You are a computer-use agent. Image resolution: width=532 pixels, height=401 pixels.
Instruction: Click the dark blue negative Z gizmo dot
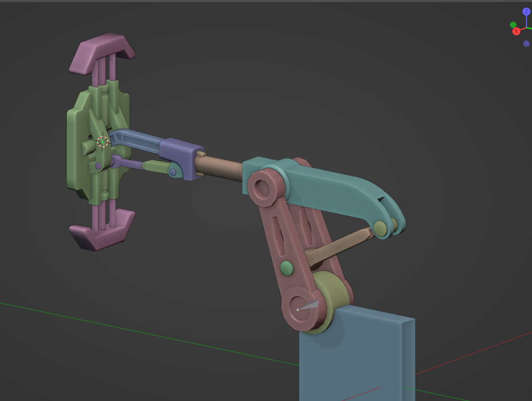point(526,43)
